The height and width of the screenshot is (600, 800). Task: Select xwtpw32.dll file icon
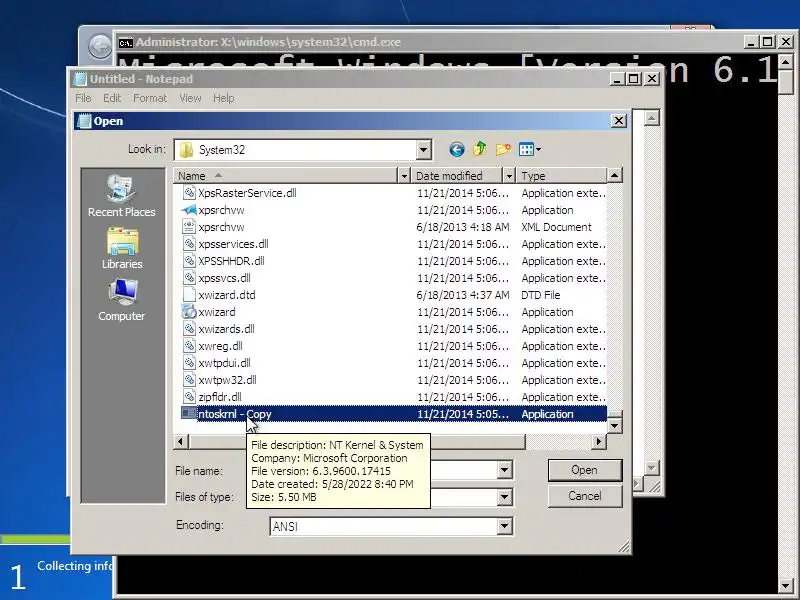[x=189, y=380]
